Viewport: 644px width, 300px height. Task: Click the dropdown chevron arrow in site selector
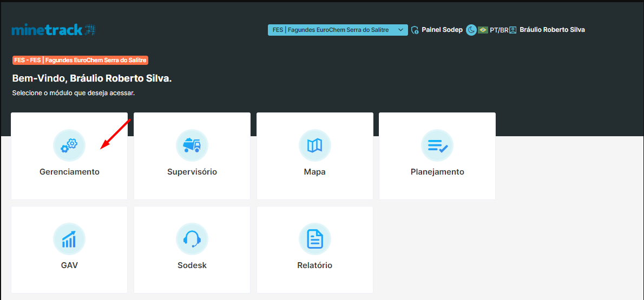401,30
